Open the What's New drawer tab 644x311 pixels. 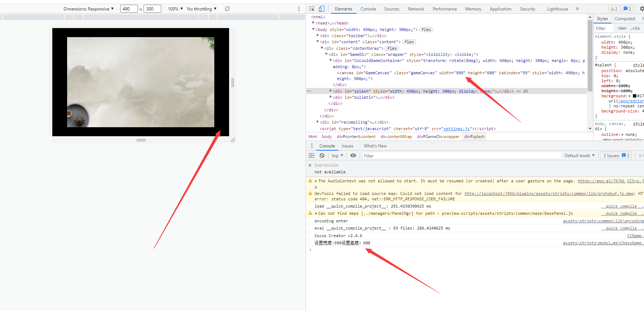coord(375,146)
